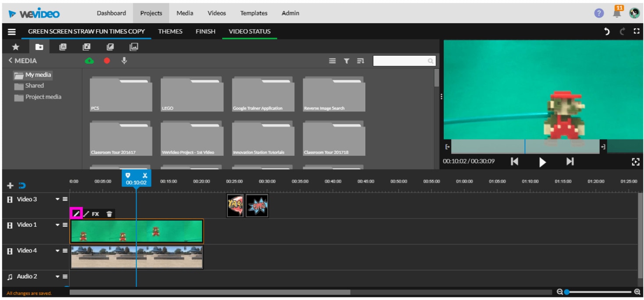Click the green cloud upload icon

[x=89, y=61]
